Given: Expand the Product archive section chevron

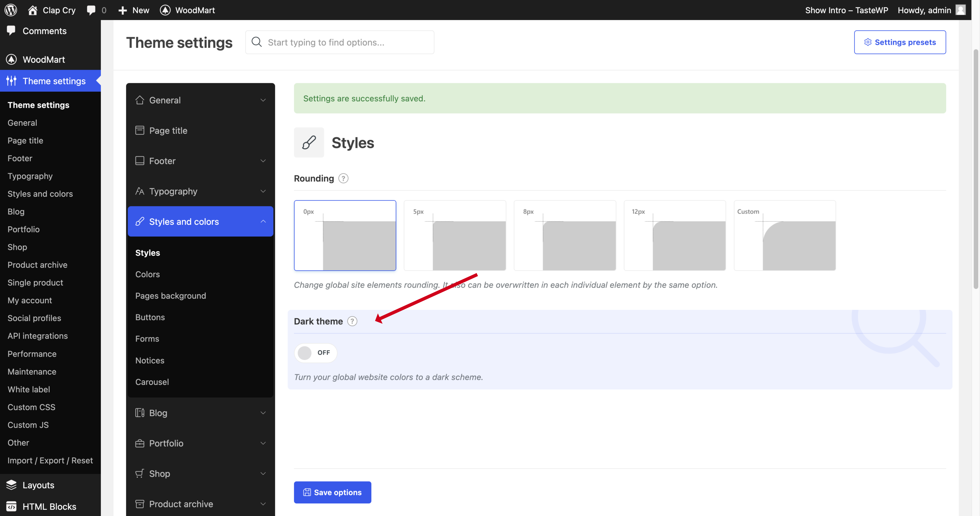Looking at the screenshot, I should coord(263,504).
